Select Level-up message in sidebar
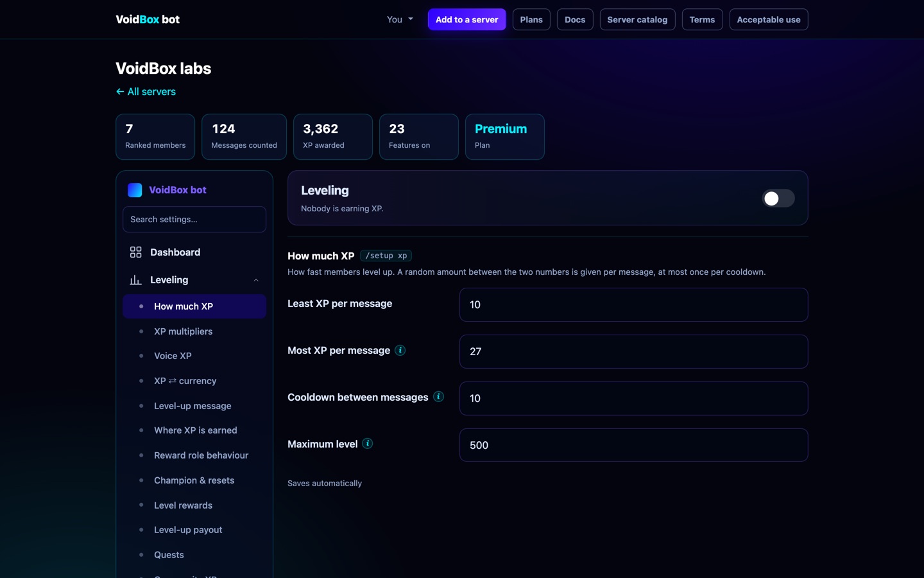Viewport: 924px width, 578px height. (194, 406)
